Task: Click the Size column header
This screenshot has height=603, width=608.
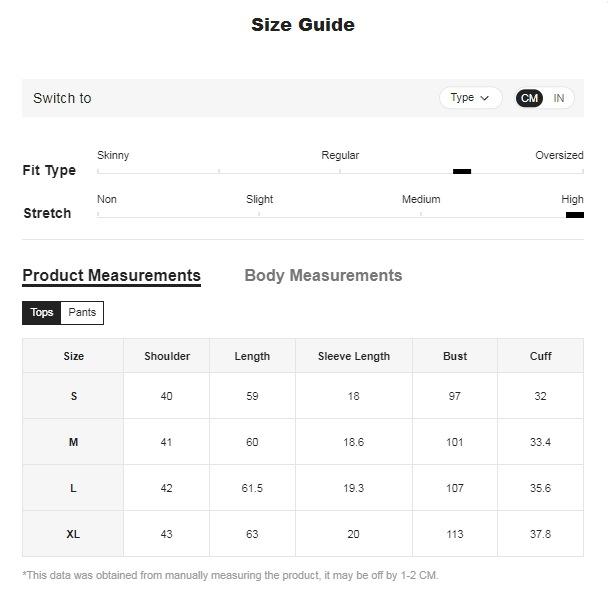Action: 73,356
